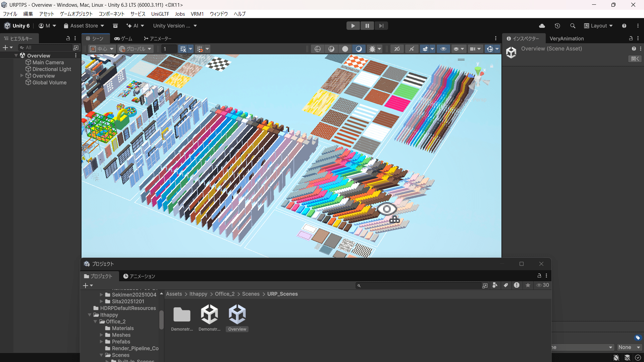The width and height of the screenshot is (644, 362).
Task: Search by import log type icon
Action: 517,285
